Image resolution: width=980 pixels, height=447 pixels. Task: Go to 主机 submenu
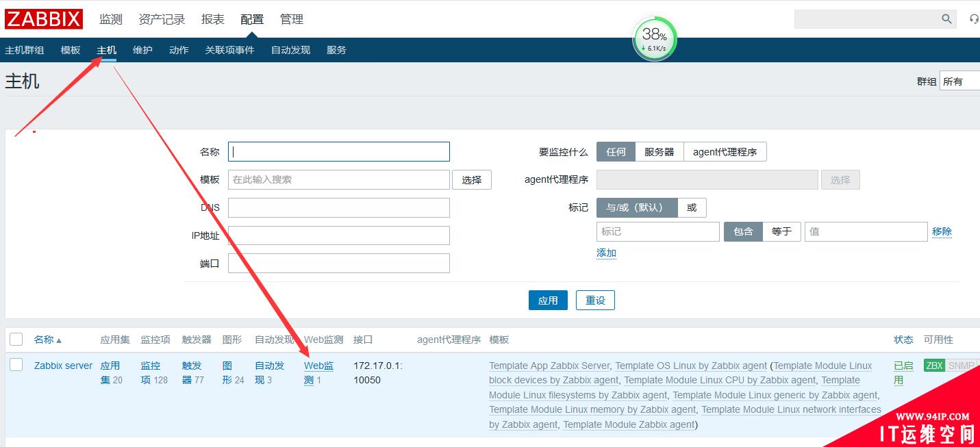click(x=107, y=50)
